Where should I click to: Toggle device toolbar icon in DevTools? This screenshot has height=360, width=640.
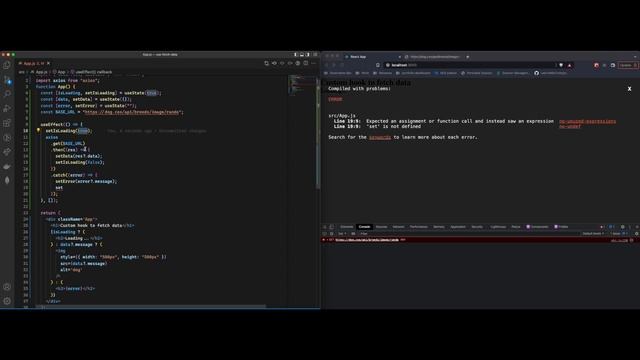tap(332, 227)
